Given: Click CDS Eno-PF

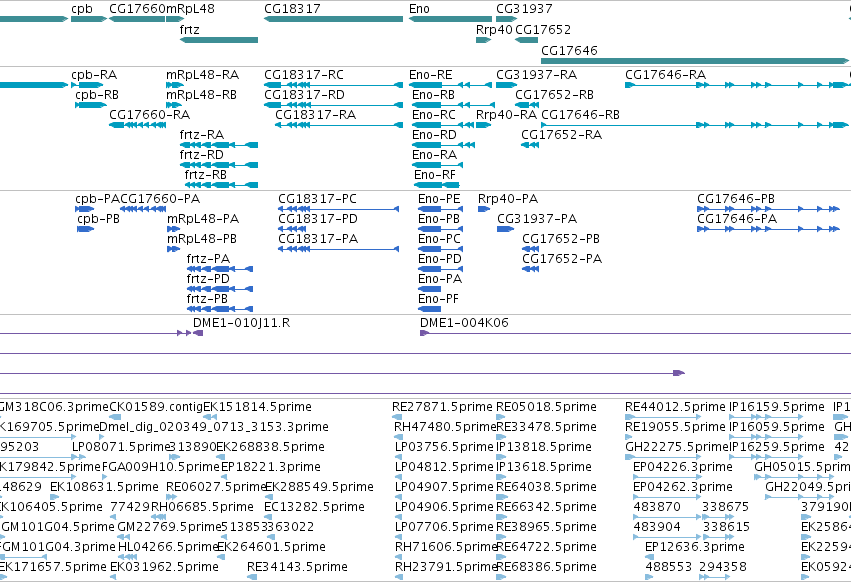Looking at the screenshot, I should click(x=429, y=309).
